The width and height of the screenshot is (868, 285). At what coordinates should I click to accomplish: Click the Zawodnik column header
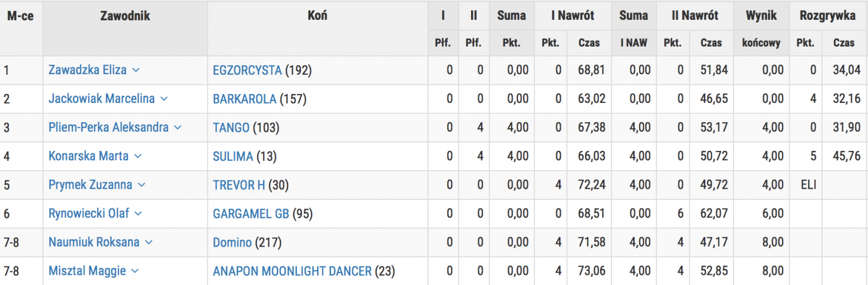pos(125,16)
